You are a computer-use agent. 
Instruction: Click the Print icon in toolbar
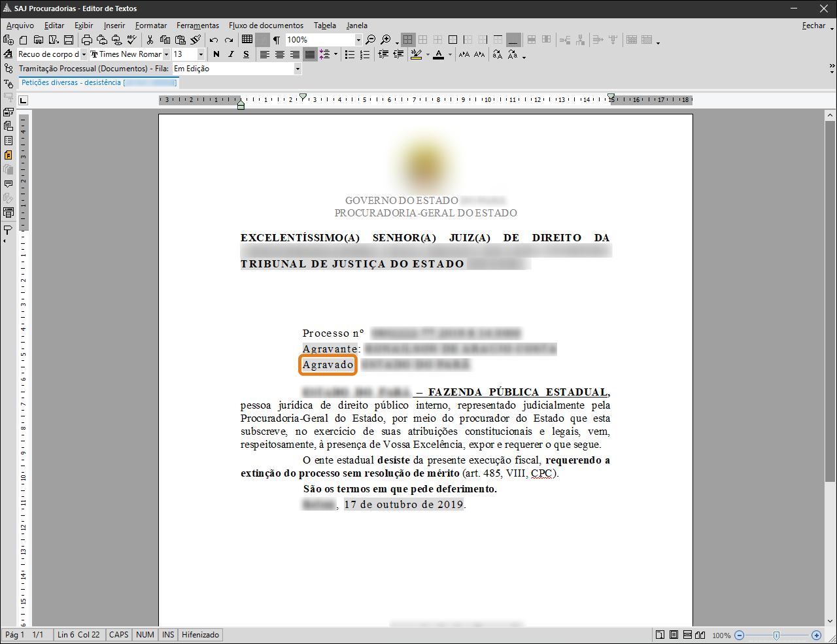point(86,40)
